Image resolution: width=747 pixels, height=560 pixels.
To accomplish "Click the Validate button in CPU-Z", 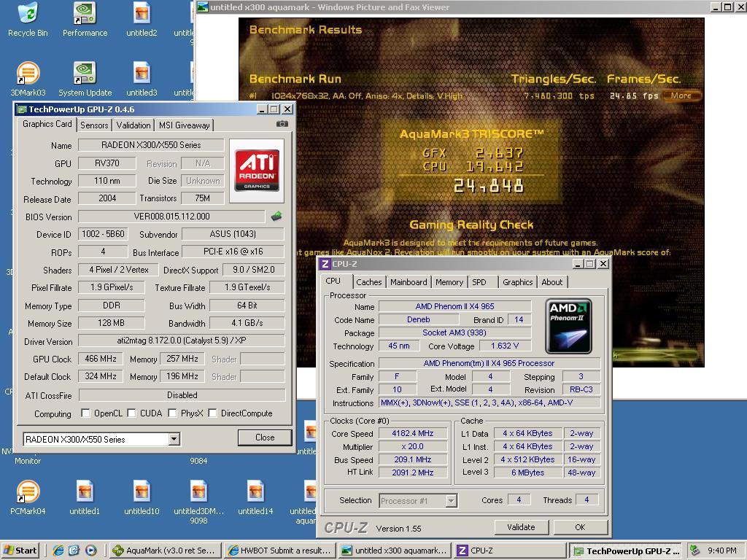I will pyautogui.click(x=521, y=527).
